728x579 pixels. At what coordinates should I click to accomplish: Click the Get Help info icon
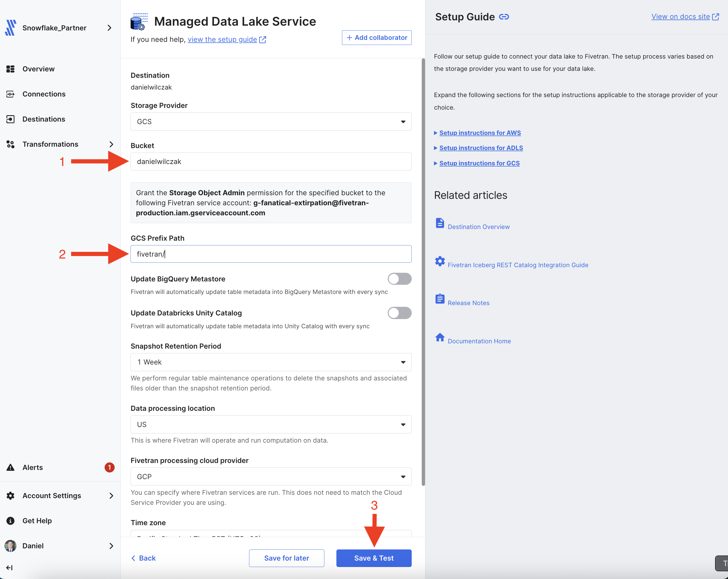[11, 521]
